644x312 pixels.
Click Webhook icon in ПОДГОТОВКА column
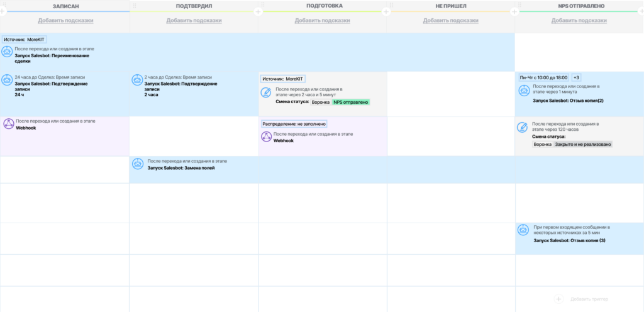[x=267, y=136]
